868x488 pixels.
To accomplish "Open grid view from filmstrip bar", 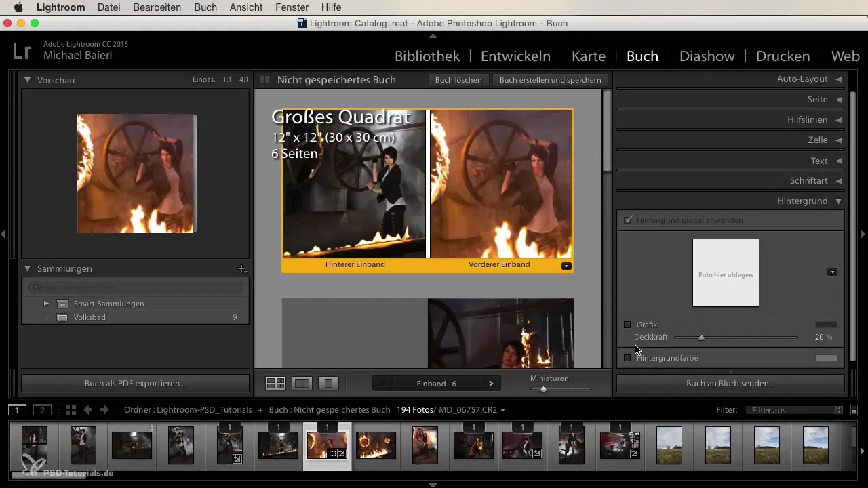I will point(71,410).
